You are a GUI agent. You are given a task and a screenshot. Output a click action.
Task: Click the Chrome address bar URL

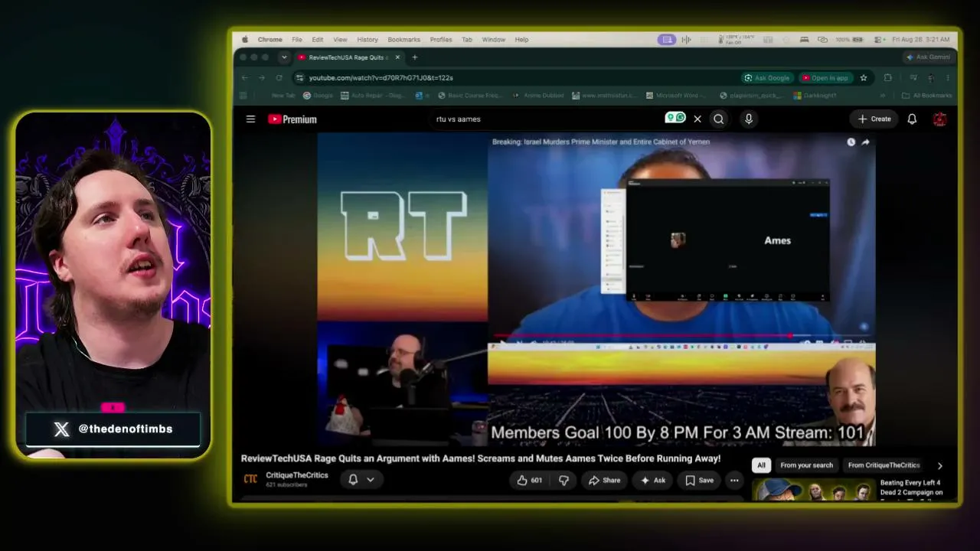click(381, 78)
